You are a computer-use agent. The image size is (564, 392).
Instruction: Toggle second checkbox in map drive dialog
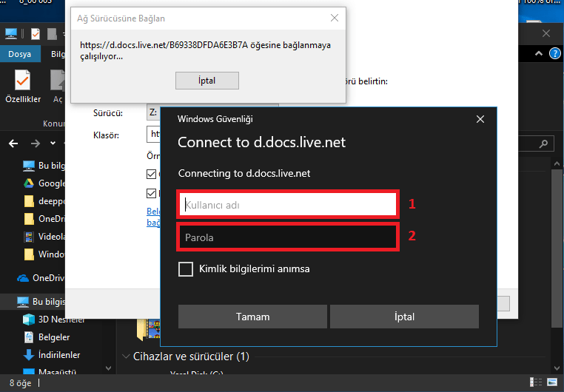click(x=152, y=193)
